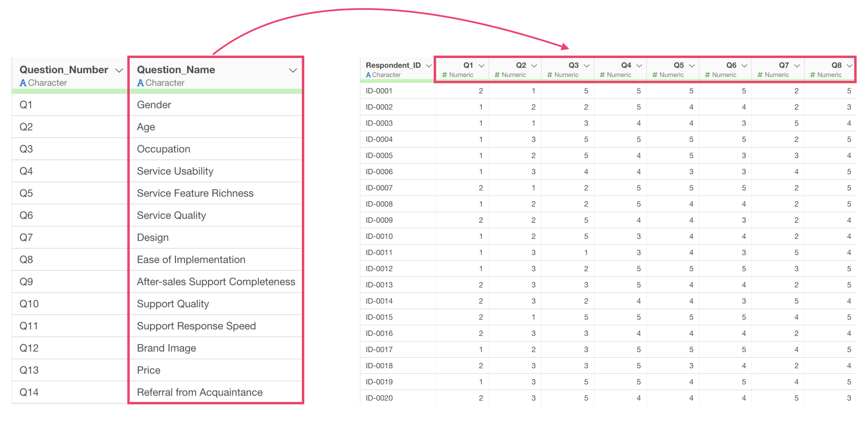Open the Question_Name column dropdown arrow
Viewport: 868px width, 433px height.
293,70
